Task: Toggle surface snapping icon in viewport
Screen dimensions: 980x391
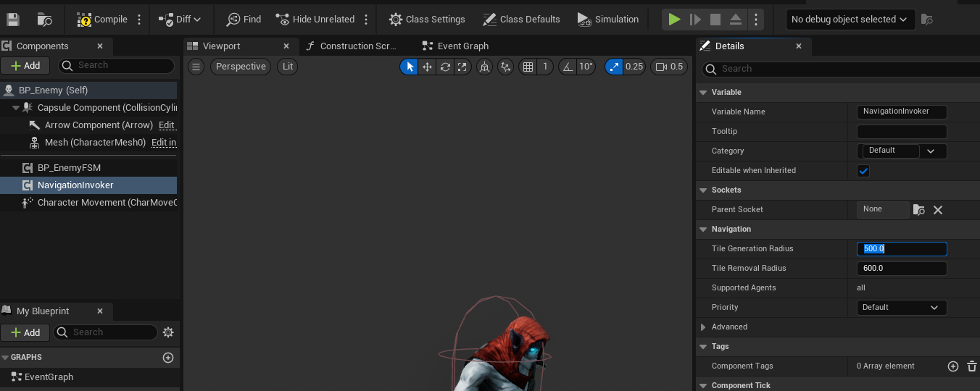Action: point(506,67)
